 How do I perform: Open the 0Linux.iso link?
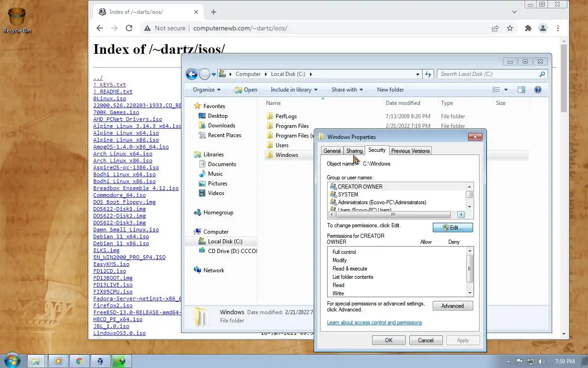click(x=109, y=98)
